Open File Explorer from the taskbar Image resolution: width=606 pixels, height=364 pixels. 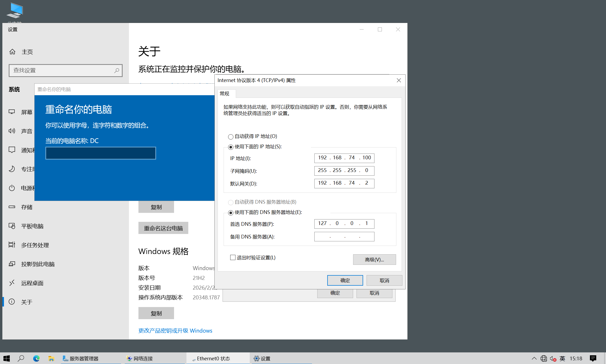51,358
